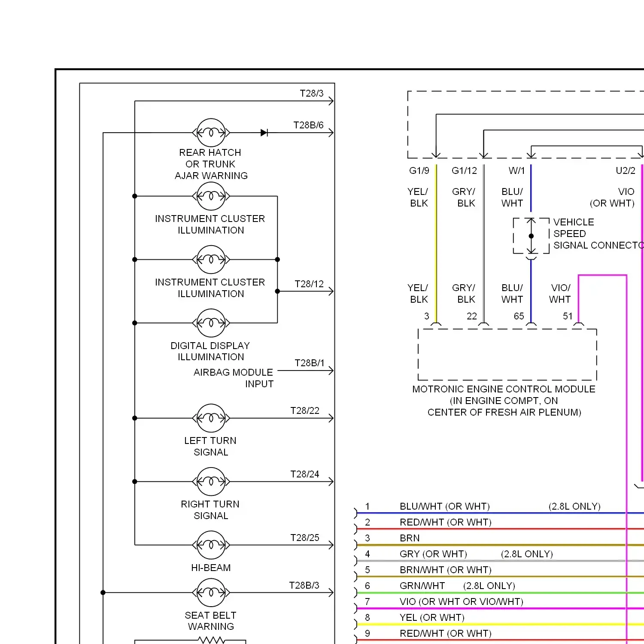Click pin number 51 on the control module
The image size is (644, 644).
point(568,316)
